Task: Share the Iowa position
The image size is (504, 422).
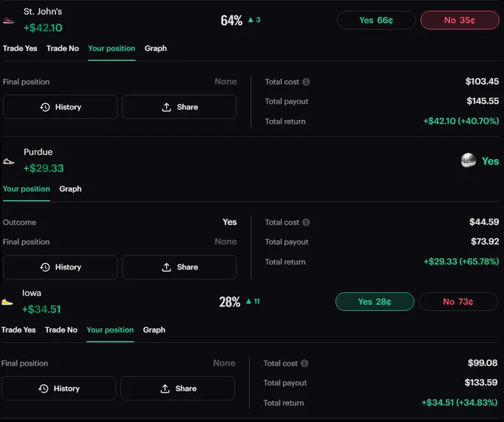Action: coord(178,389)
